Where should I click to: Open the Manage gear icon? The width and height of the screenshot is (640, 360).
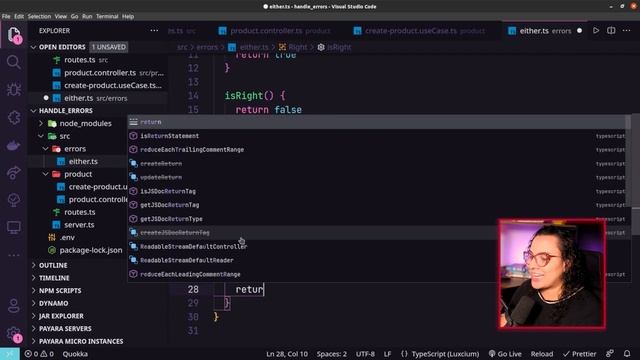pyautogui.click(x=13, y=334)
